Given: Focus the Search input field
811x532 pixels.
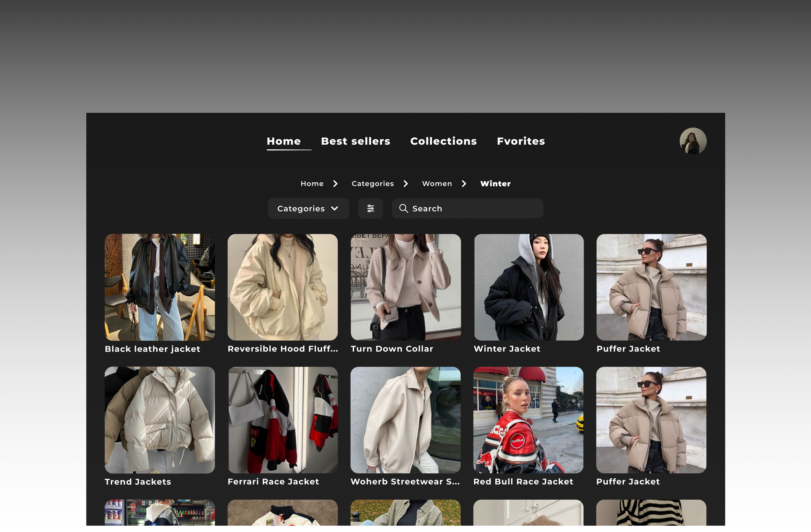Looking at the screenshot, I should tap(474, 209).
